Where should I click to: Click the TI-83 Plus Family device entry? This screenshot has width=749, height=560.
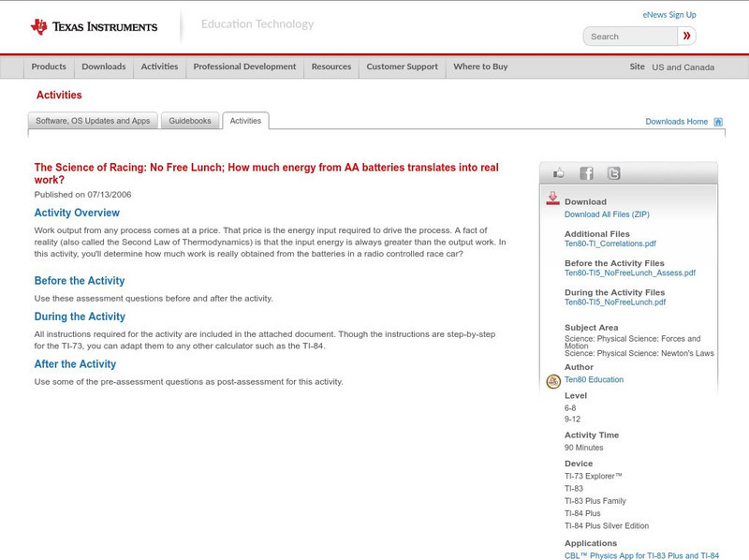pyautogui.click(x=595, y=501)
